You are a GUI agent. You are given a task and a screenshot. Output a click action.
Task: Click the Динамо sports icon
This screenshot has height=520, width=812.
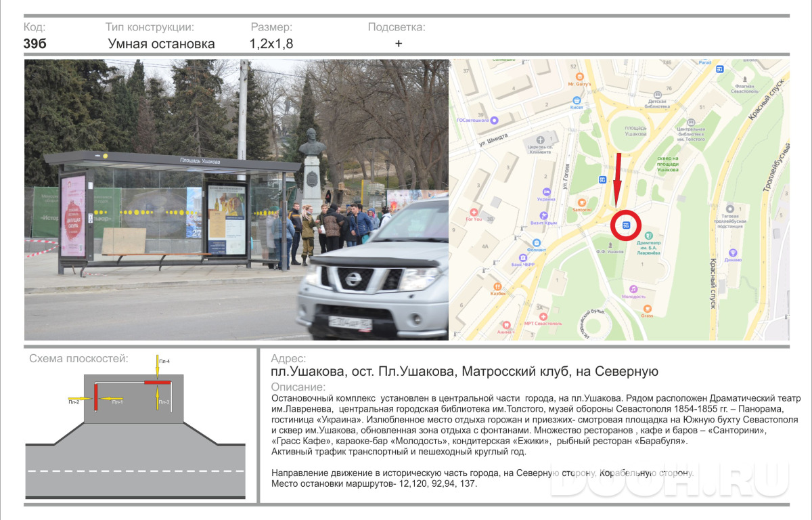[x=733, y=253]
